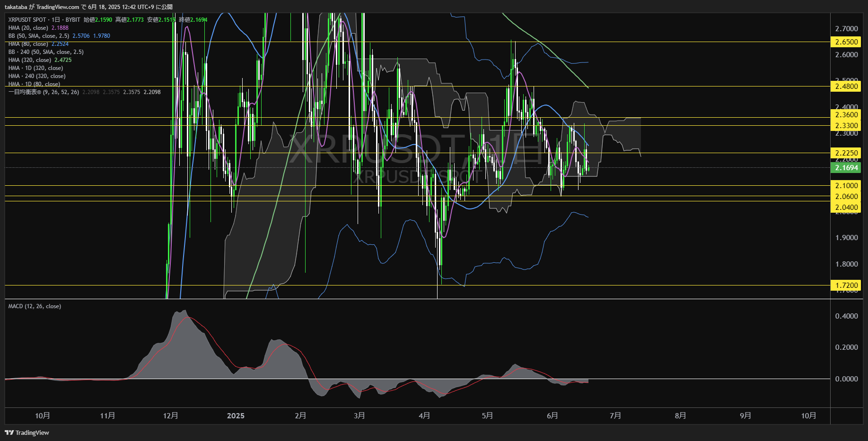
Task: Click the 2.1000 yellow price label
Action: [x=846, y=186]
